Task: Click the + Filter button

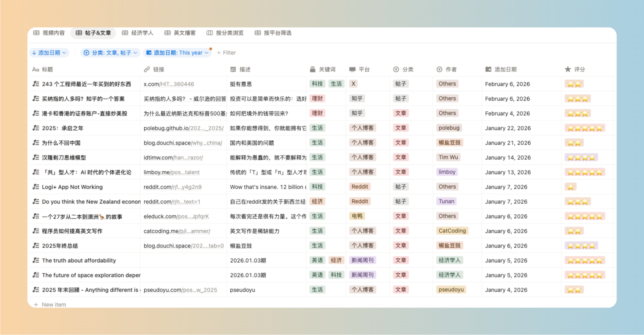Action: [x=226, y=53]
